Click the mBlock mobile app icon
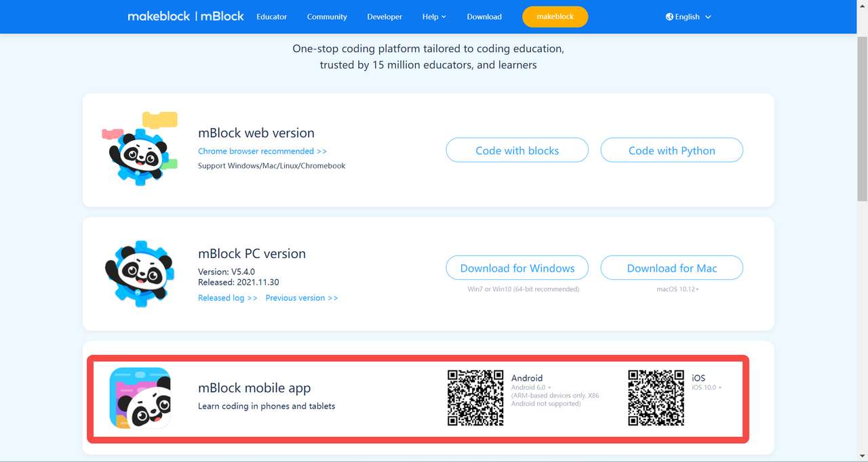The width and height of the screenshot is (868, 462). (140, 398)
